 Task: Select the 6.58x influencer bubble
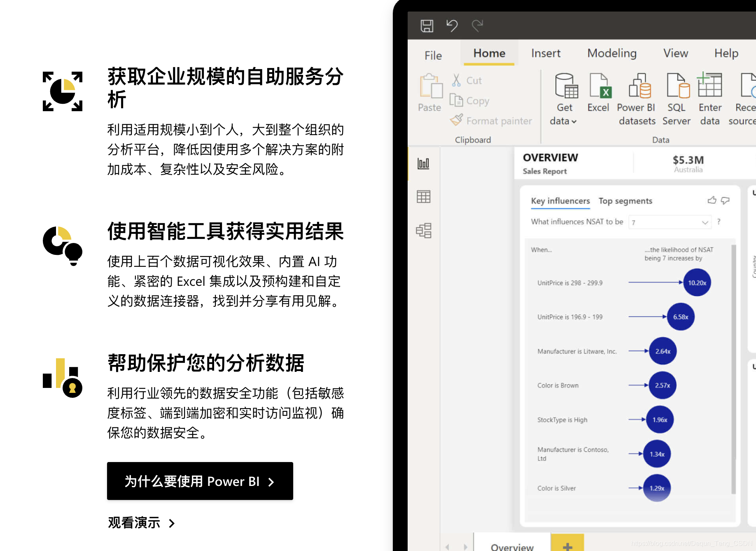681,317
